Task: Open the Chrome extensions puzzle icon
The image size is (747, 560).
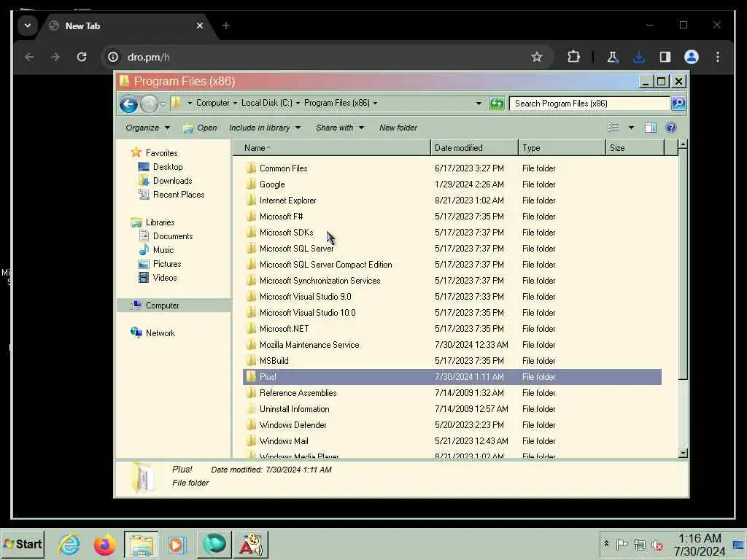Action: coord(573,57)
